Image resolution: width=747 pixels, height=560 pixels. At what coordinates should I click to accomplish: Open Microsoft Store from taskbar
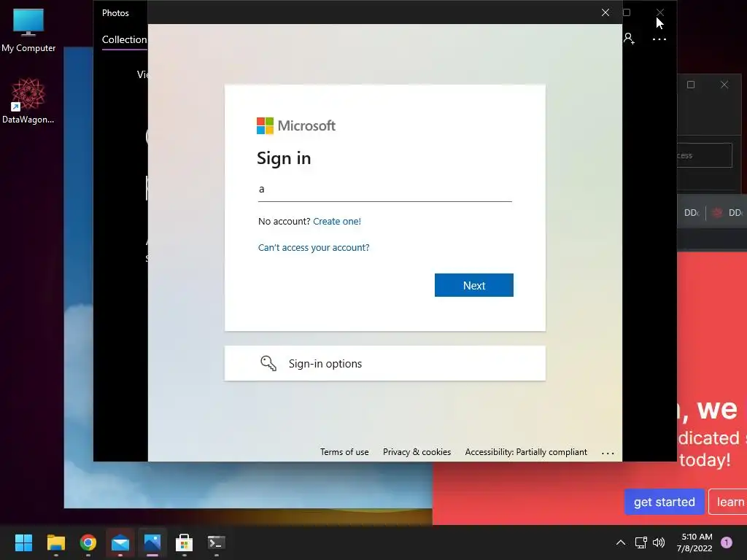pos(185,542)
